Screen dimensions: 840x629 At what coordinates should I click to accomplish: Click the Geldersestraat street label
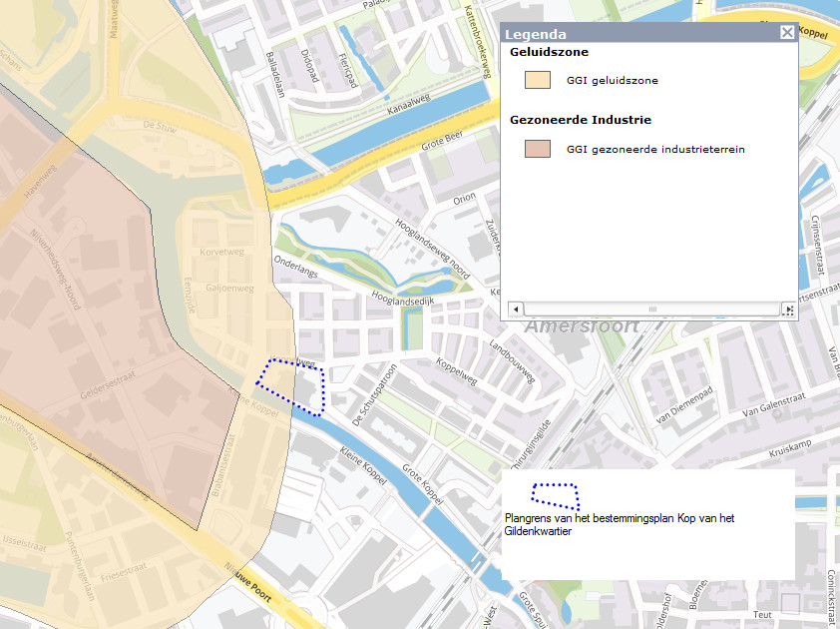108,385
